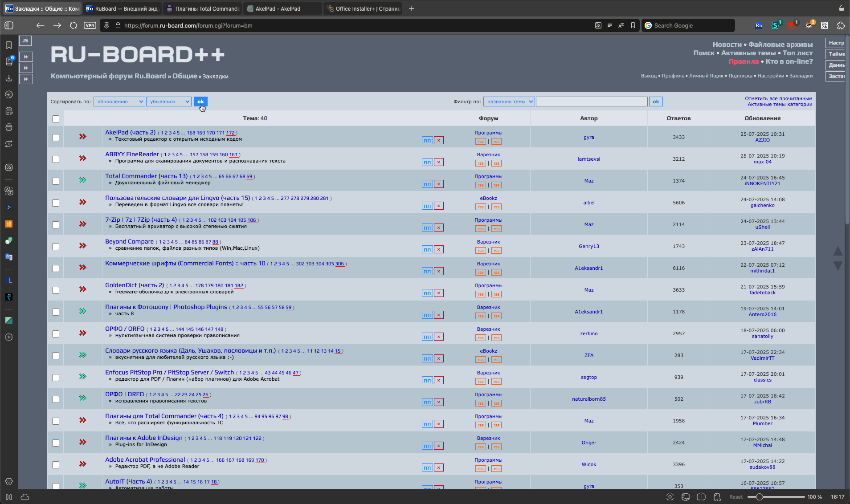This screenshot has height=504, width=850.
Task: Switch to the RuBoard — Внешний вид tab
Action: click(x=122, y=8)
